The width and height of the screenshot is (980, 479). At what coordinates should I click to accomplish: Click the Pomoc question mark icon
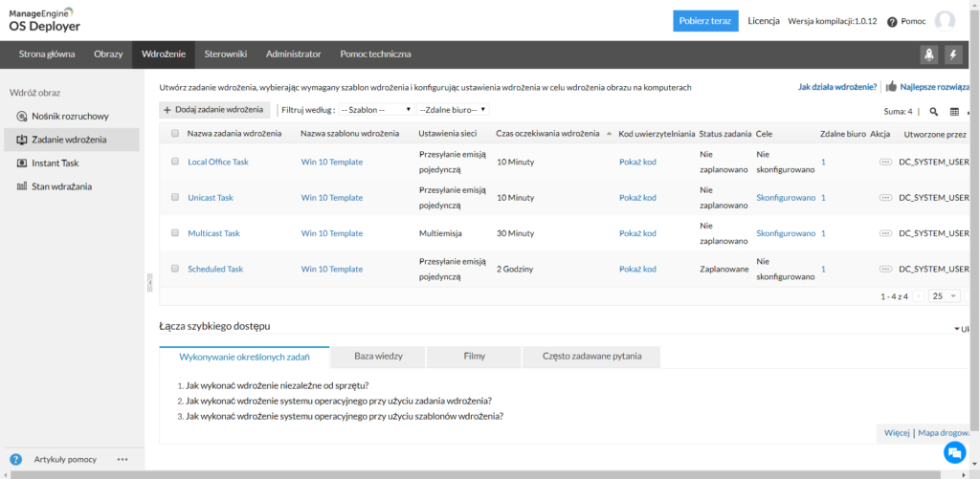click(x=892, y=22)
